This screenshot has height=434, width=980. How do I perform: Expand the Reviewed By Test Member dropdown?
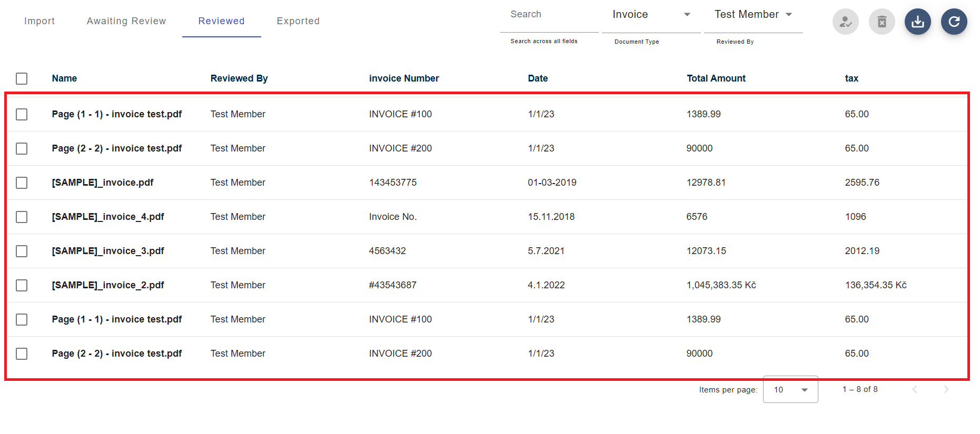coord(753,15)
